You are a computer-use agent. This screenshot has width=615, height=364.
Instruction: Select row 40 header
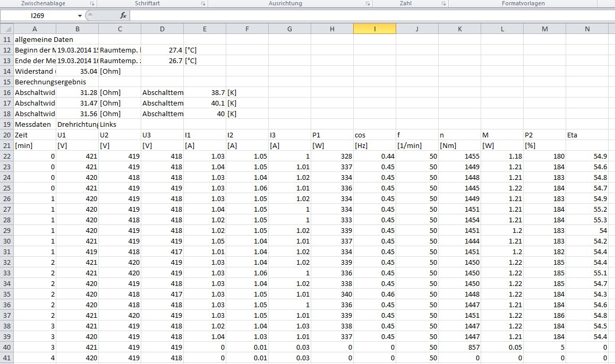click(x=6, y=347)
